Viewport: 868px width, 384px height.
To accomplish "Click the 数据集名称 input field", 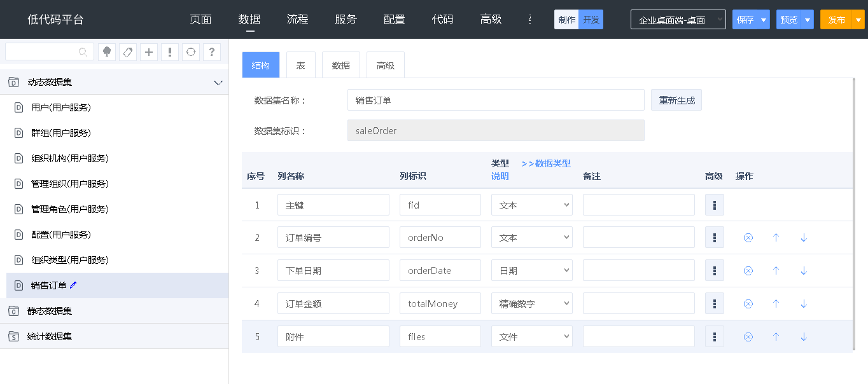I will (496, 100).
